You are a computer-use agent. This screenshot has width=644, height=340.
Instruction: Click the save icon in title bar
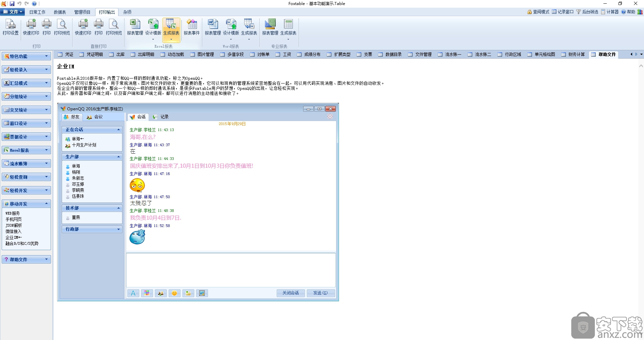pos(12,4)
